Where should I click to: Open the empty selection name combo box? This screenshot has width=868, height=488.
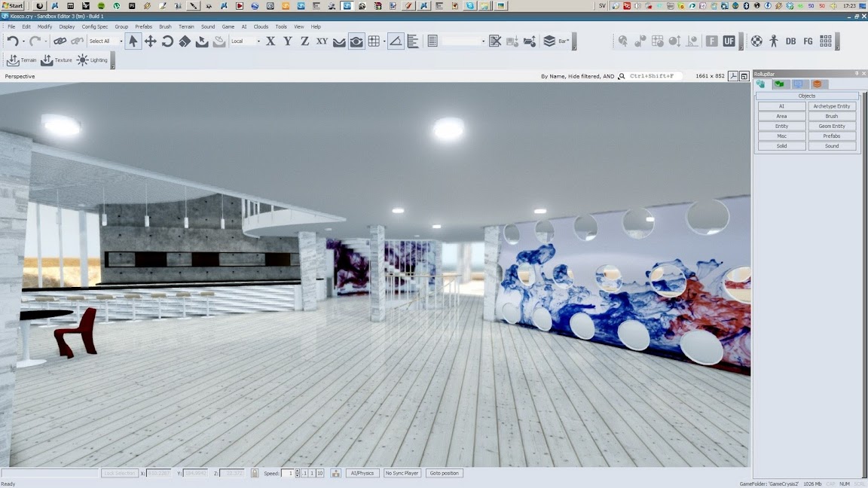click(463, 41)
